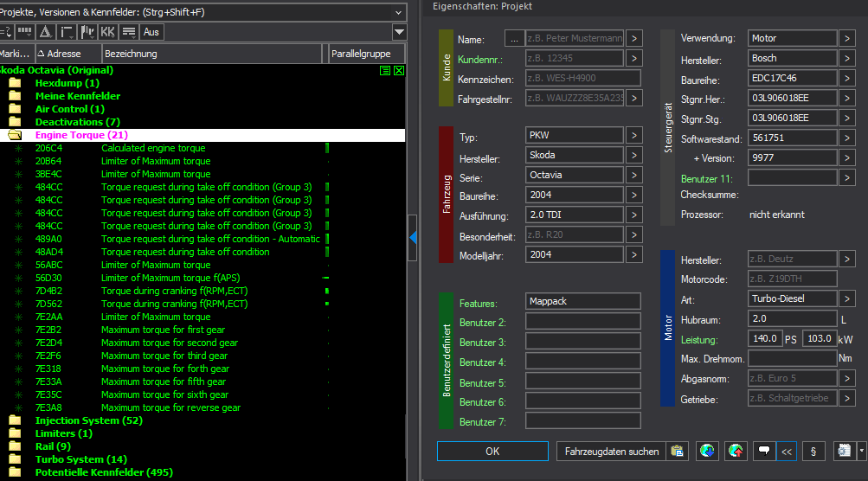
Task: Click the globe download icon
Action: point(708,451)
